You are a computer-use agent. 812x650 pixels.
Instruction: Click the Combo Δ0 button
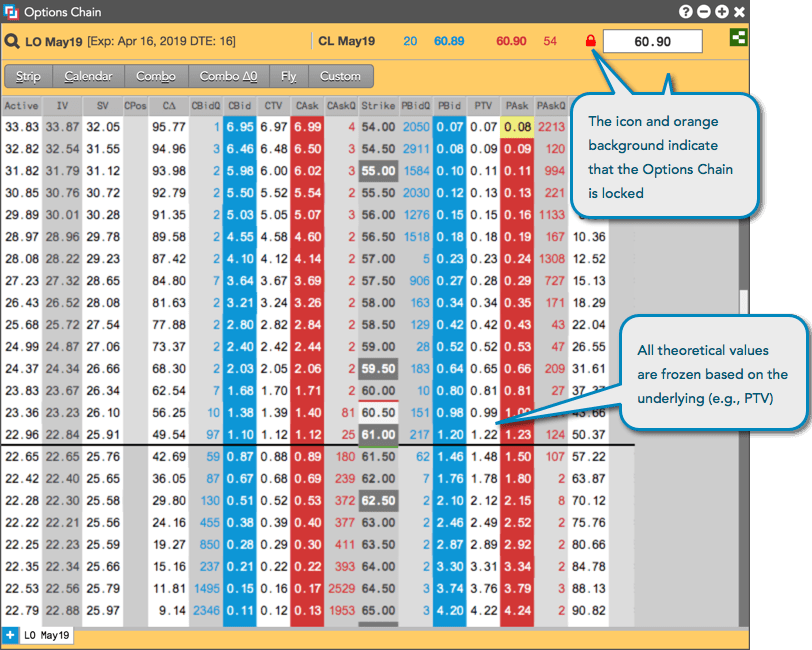228,76
